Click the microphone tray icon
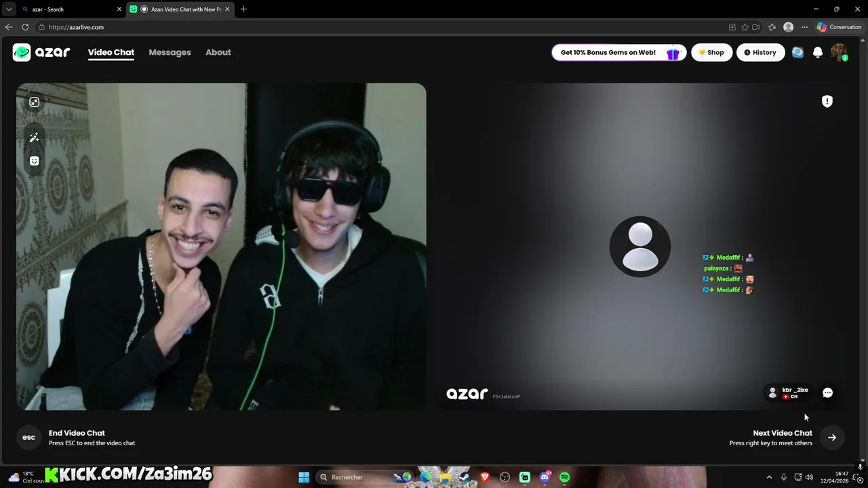This screenshot has height=488, width=868. tap(784, 477)
